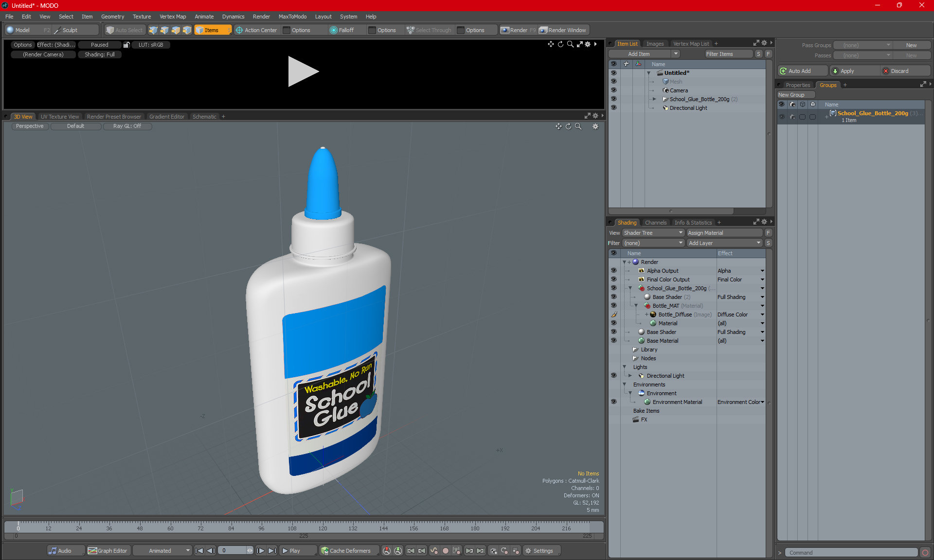Click the Apply button
Image resolution: width=934 pixels, height=560 pixels.
854,71
